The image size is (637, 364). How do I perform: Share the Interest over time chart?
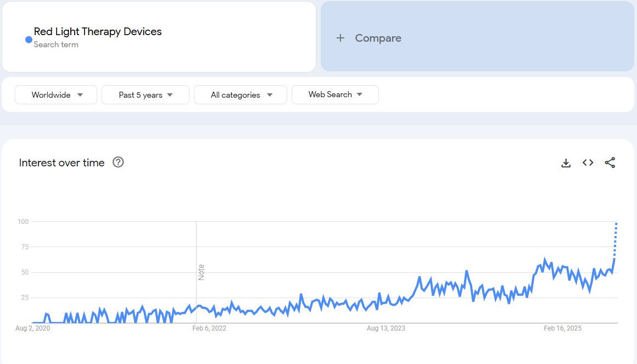[610, 163]
